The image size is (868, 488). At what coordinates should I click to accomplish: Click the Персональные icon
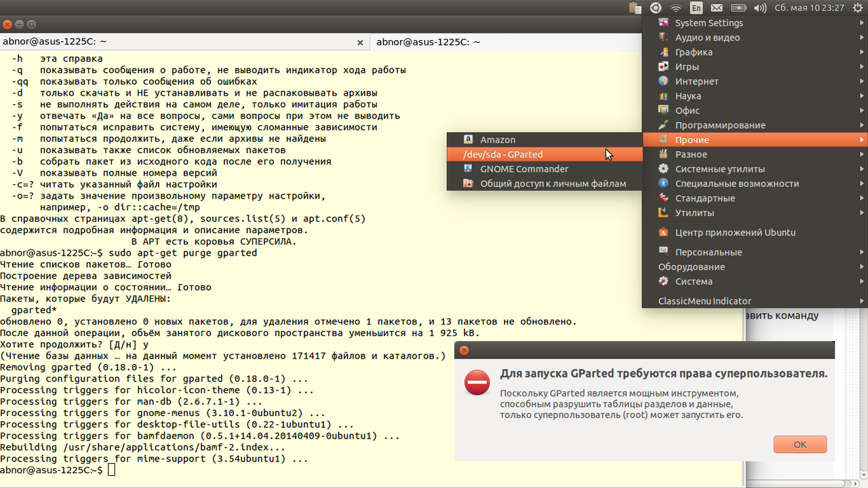[x=663, y=252]
